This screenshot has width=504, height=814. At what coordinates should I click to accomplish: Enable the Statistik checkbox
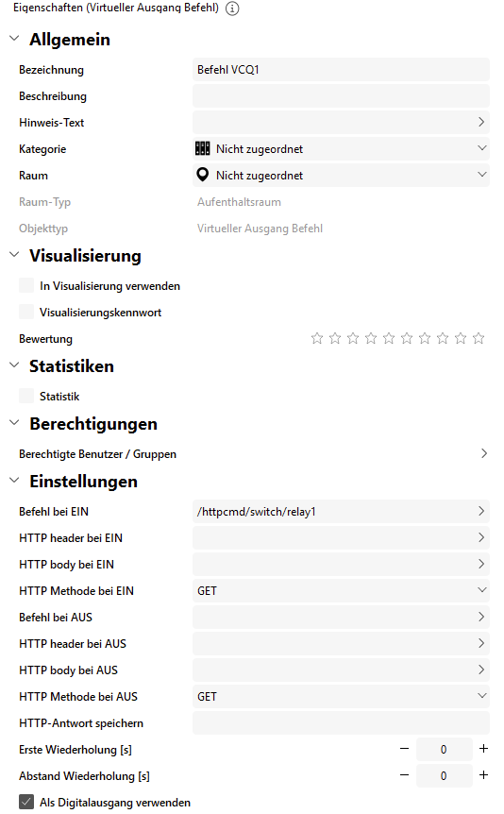click(x=26, y=396)
